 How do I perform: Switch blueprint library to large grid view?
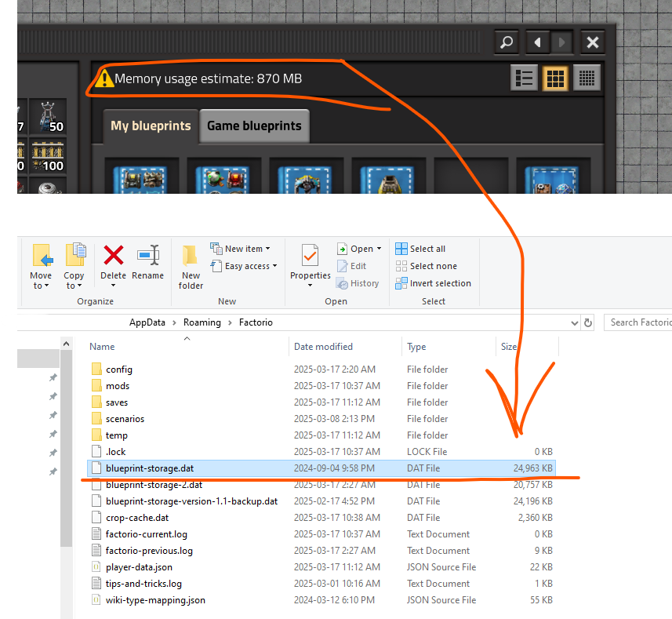555,78
